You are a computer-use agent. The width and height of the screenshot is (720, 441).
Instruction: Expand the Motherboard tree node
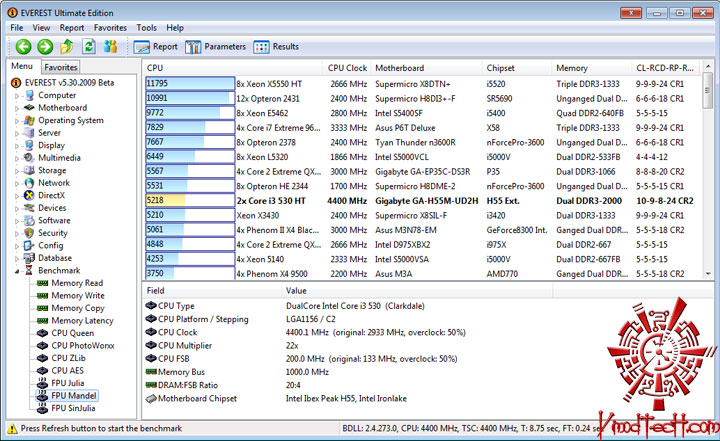[17, 108]
